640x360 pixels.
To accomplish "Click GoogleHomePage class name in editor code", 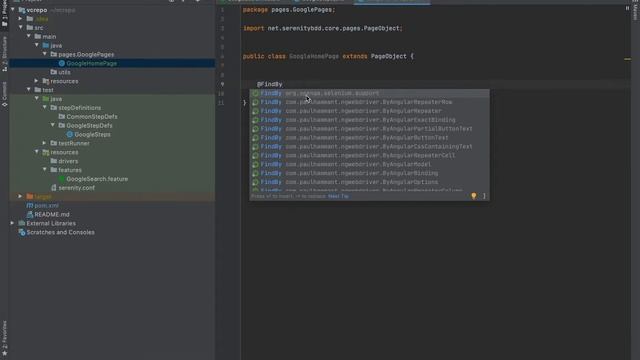I will [314, 56].
